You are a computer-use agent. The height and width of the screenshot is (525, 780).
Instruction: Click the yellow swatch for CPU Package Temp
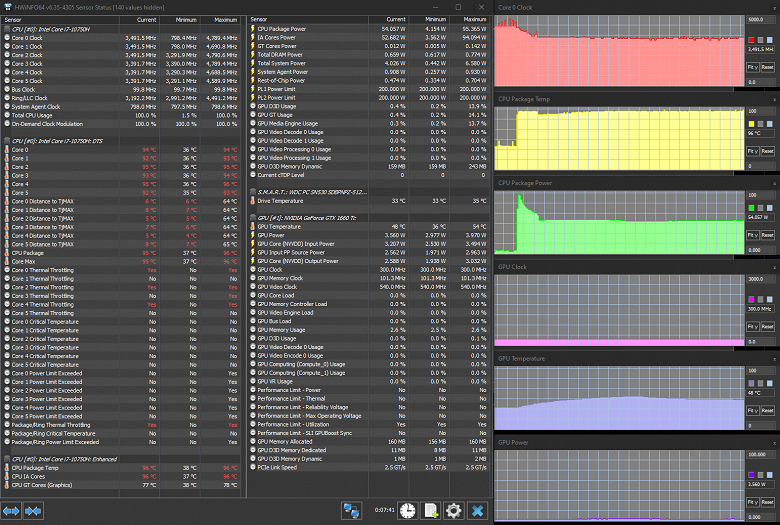(752, 125)
